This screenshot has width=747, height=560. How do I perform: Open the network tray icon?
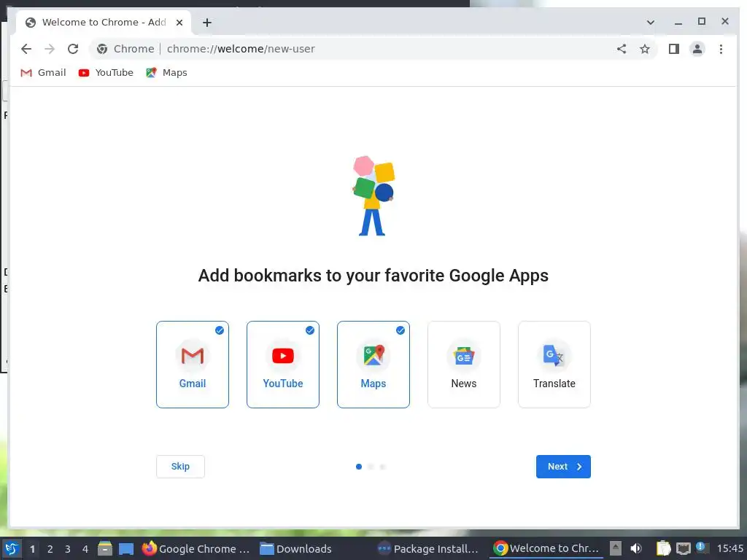pyautogui.click(x=683, y=548)
